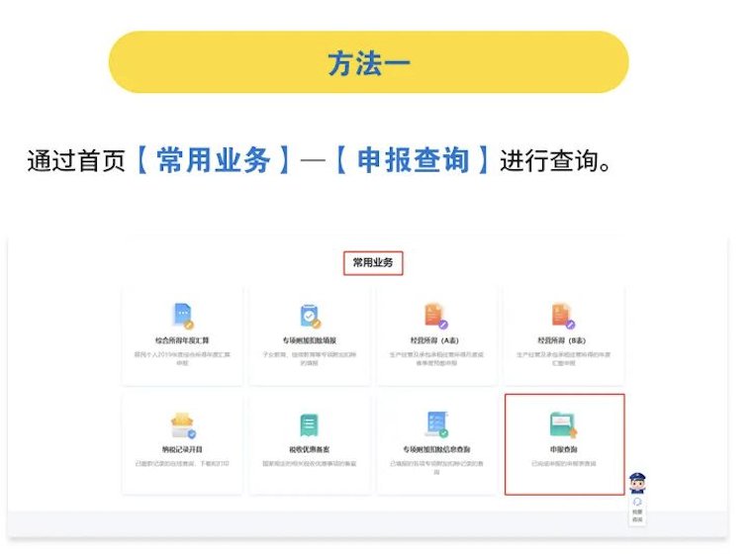Click the description under 专项附加扣除填报
Viewport: 750px width, 560px height.
tap(310, 357)
